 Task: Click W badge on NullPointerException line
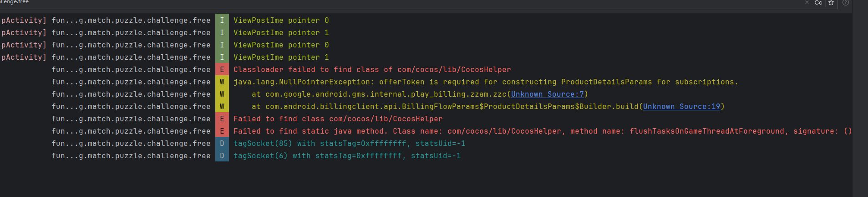[222, 82]
